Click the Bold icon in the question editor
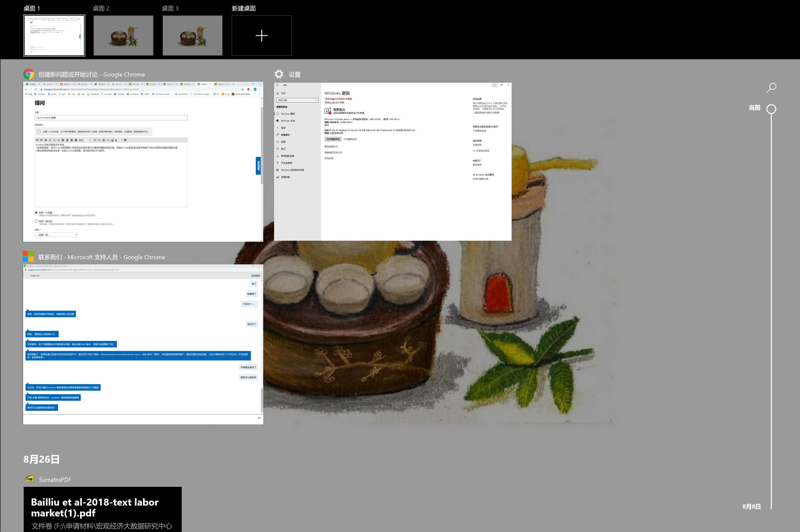 (46, 140)
